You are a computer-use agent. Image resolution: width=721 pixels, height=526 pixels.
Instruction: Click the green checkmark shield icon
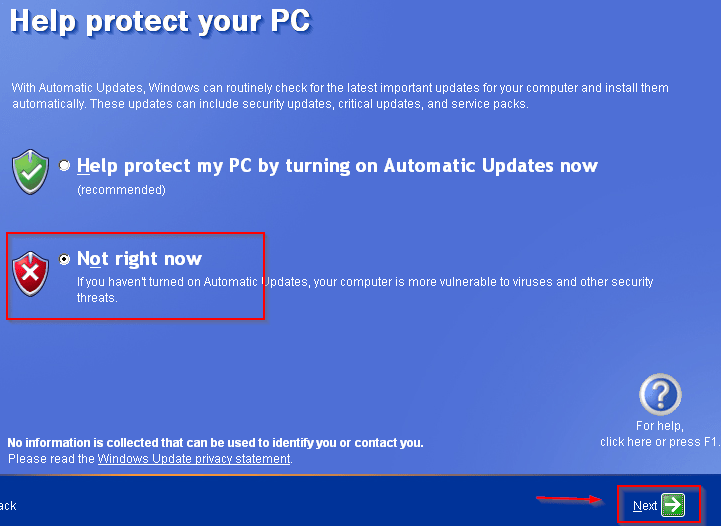pos(30,172)
